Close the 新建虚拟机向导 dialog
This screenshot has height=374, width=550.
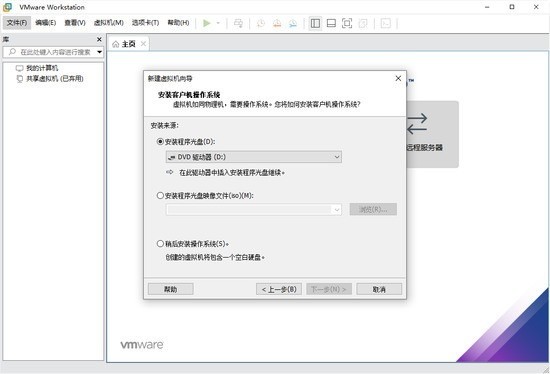click(x=398, y=78)
